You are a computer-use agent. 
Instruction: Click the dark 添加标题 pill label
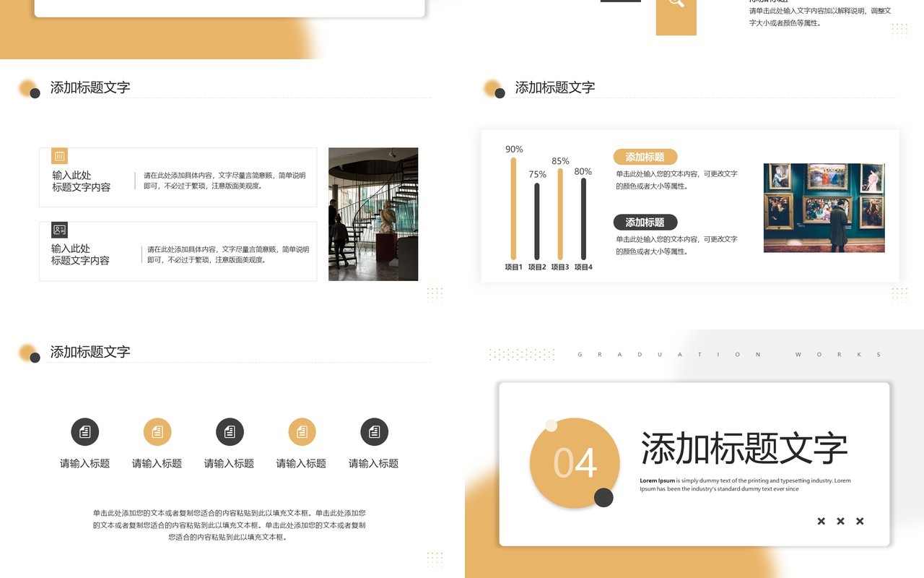point(645,223)
